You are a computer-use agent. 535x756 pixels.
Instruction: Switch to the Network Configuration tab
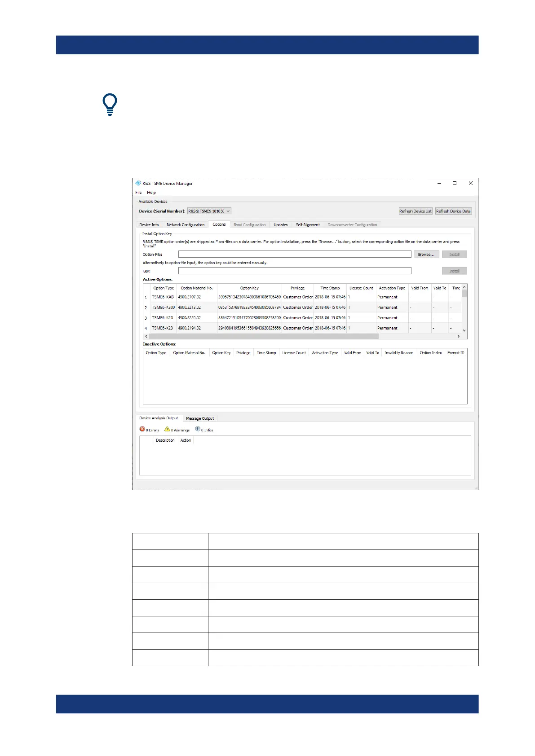[186, 224]
